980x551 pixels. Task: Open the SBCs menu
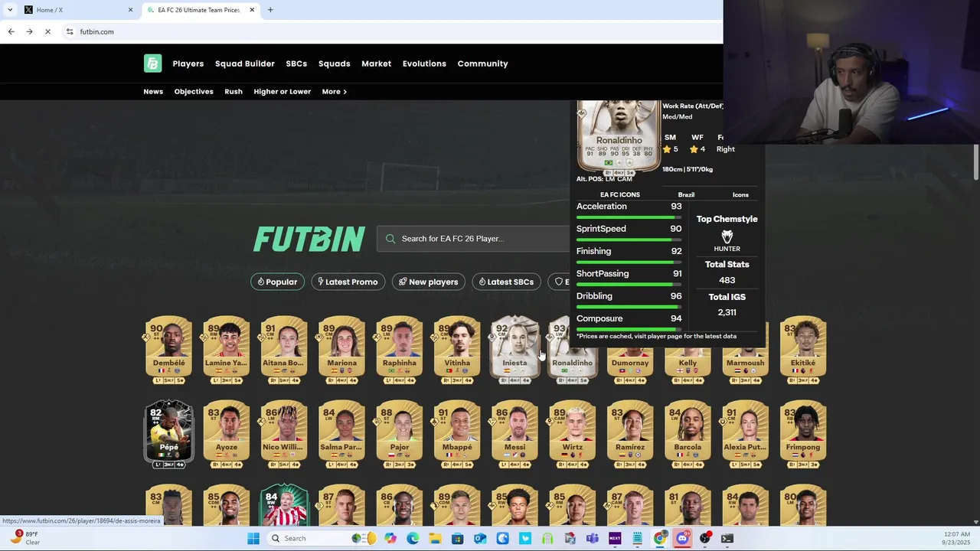point(296,64)
